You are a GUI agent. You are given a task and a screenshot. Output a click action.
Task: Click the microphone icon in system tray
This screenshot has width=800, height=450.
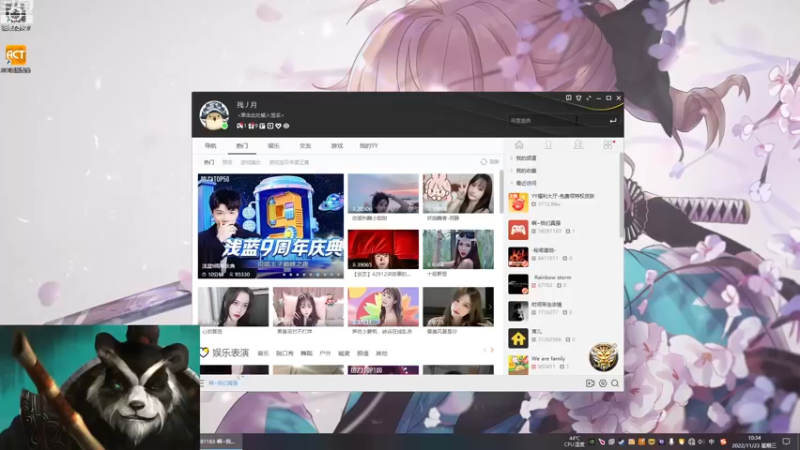click(671, 442)
